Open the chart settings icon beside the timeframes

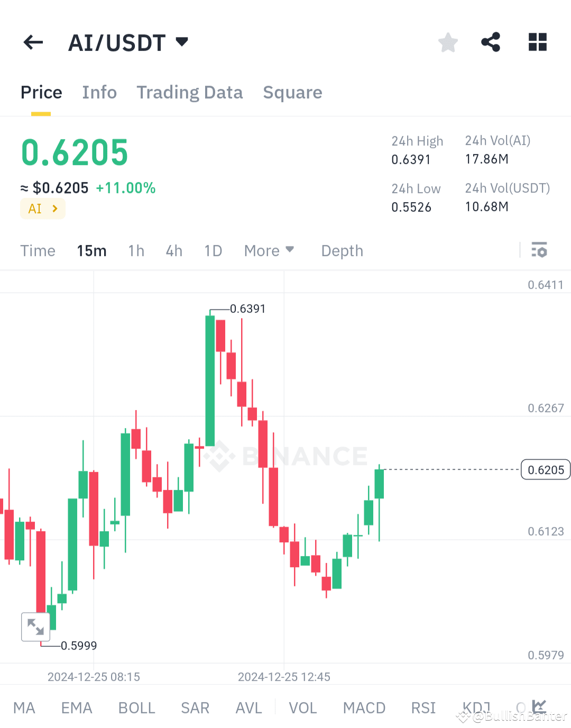point(539,250)
